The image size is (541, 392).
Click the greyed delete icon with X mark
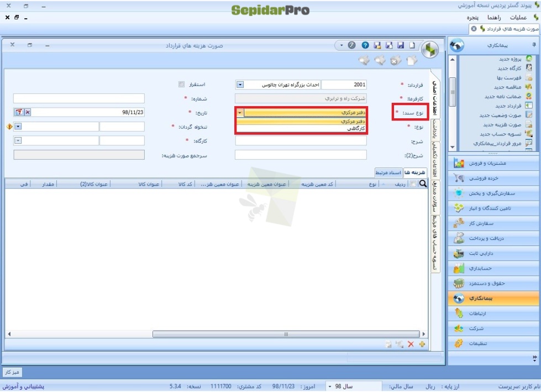coord(396,61)
